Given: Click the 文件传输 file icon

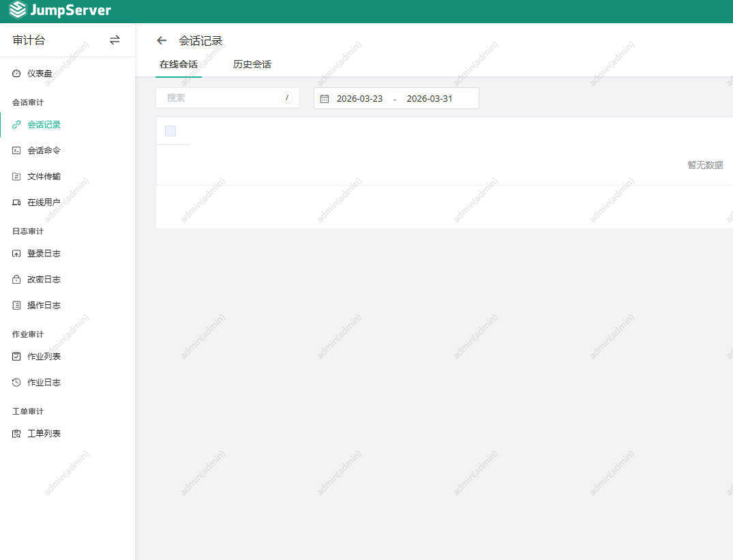Looking at the screenshot, I should [x=16, y=177].
